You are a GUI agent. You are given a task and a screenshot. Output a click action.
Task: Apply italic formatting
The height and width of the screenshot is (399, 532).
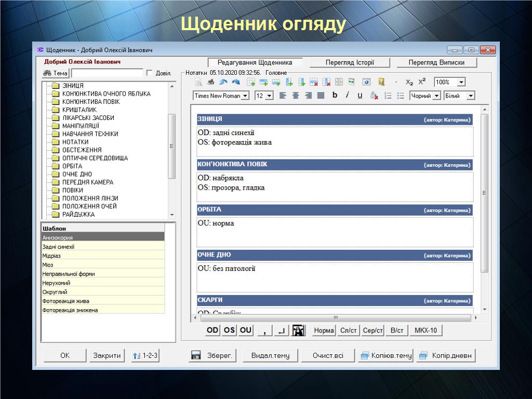[347, 96]
